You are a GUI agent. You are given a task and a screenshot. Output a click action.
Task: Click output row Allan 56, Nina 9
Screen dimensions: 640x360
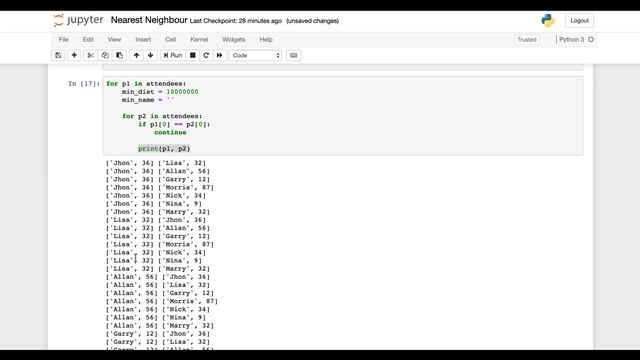(156, 318)
